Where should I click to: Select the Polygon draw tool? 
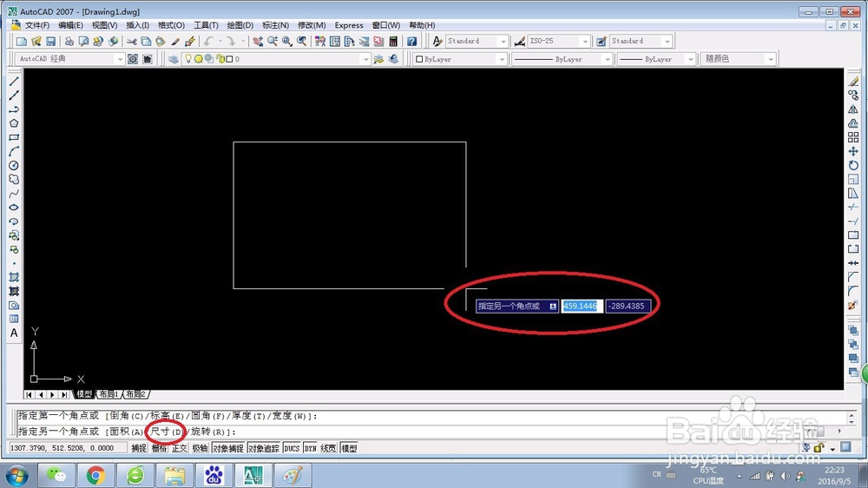pos(14,123)
